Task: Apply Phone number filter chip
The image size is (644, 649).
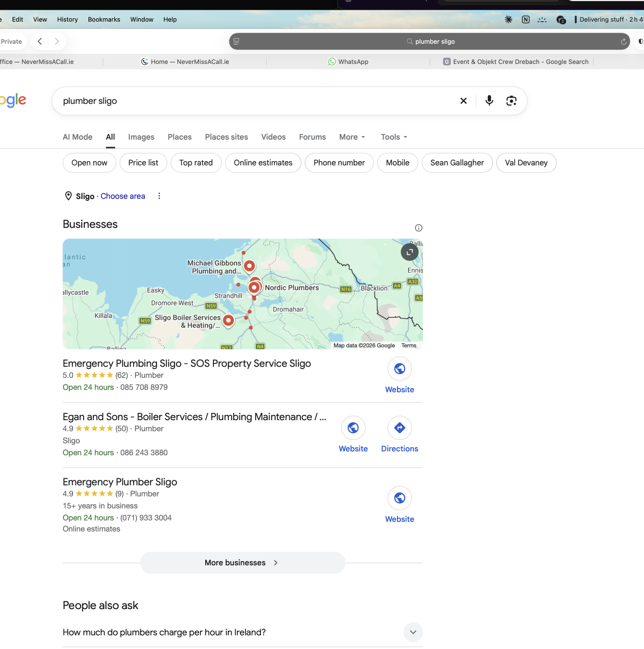Action: [x=339, y=163]
